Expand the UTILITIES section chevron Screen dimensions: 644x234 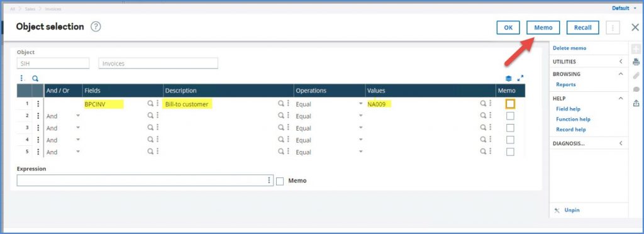pyautogui.click(x=621, y=62)
